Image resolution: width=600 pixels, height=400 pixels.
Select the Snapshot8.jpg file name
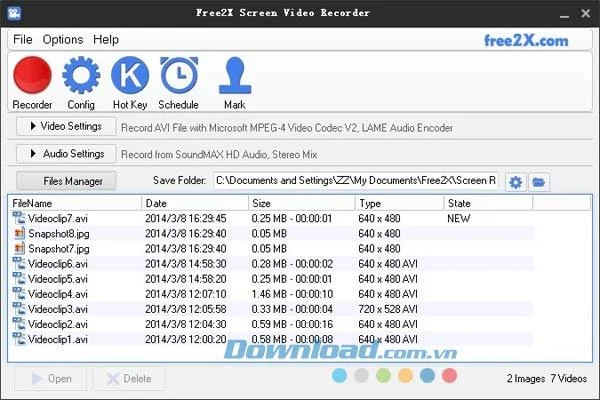[x=59, y=233]
